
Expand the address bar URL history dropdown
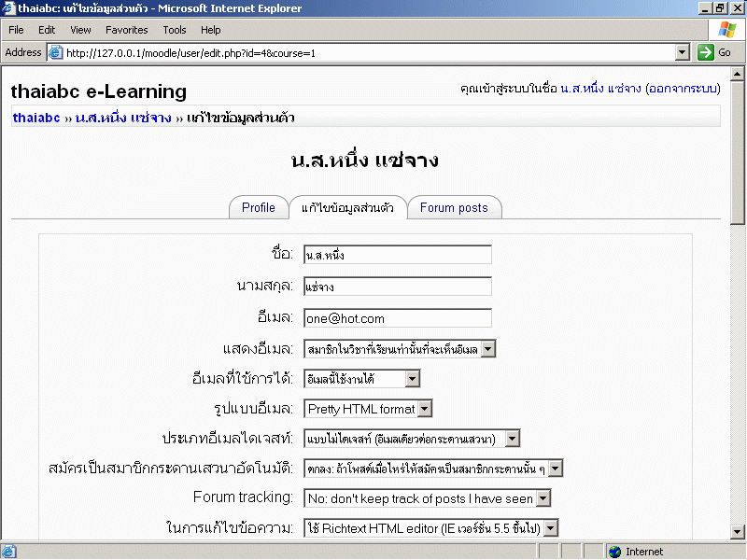(x=682, y=53)
